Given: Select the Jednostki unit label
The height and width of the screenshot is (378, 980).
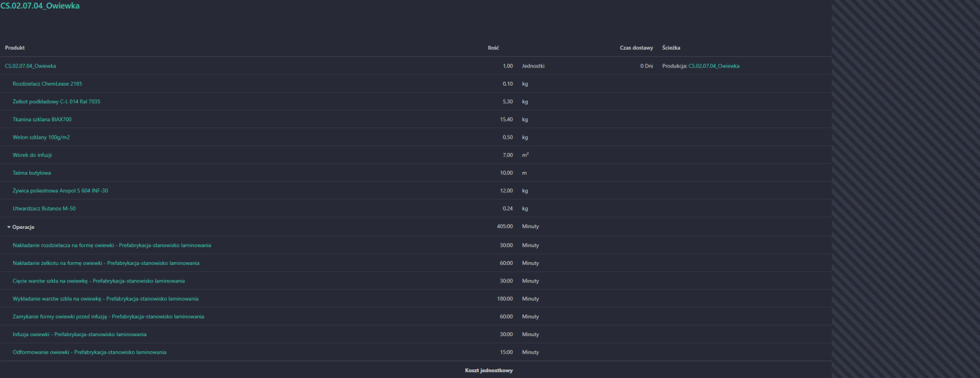Looking at the screenshot, I should [533, 66].
